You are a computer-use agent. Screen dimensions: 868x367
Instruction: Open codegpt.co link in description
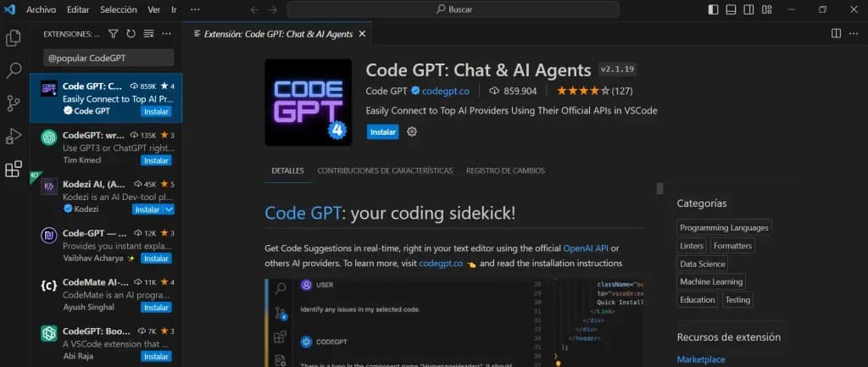[x=441, y=264]
